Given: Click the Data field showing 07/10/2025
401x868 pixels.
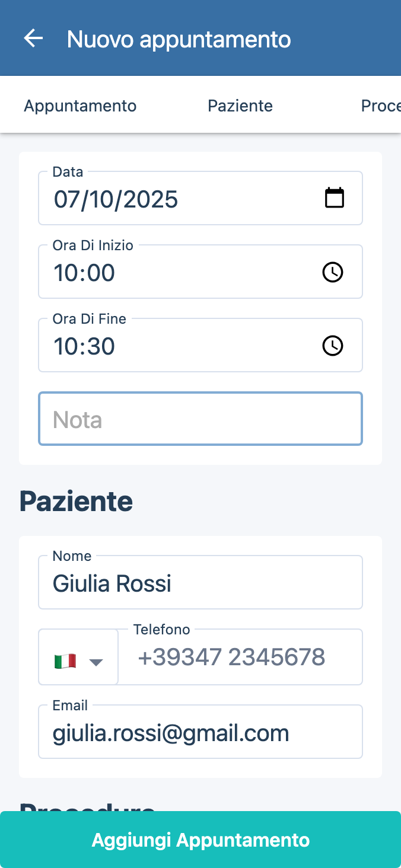Looking at the screenshot, I should click(x=178, y=199).
